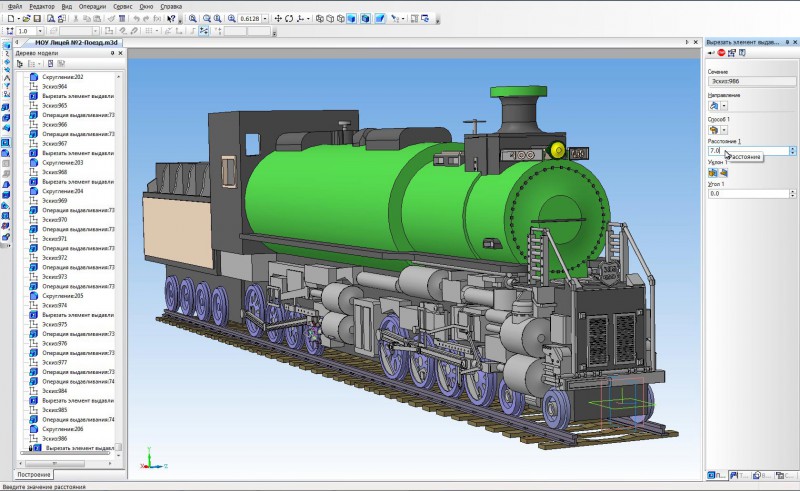The height and width of the screenshot is (491, 800).
Task: Click the Pan view (move) icon
Action: (278, 18)
